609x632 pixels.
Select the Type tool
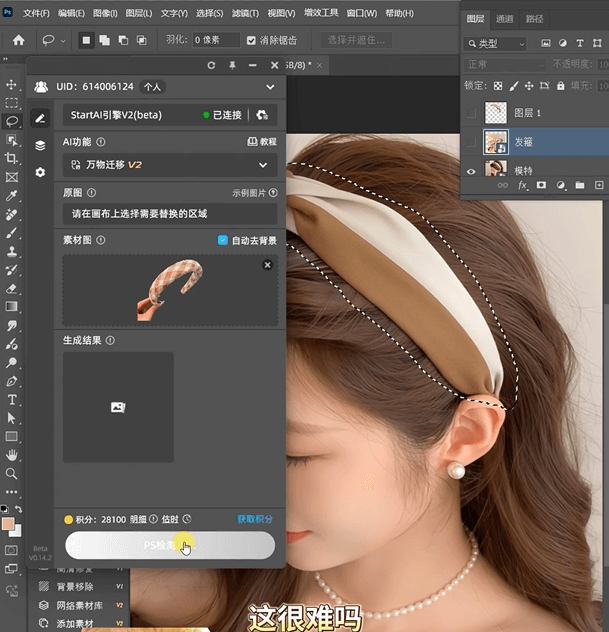(x=11, y=400)
